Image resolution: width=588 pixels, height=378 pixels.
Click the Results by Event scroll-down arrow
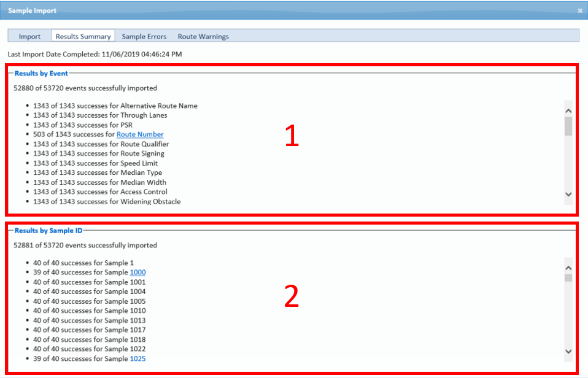(568, 195)
